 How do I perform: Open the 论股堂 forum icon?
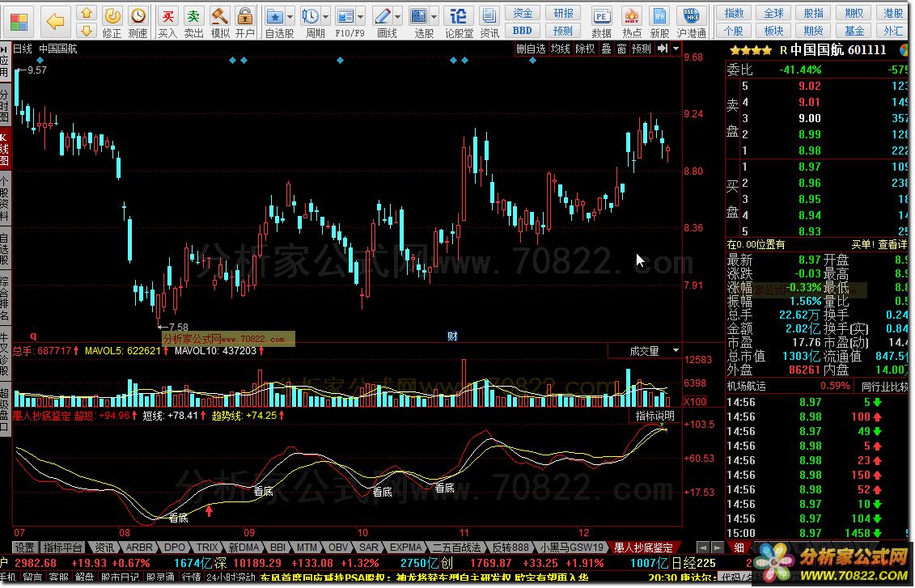pos(460,23)
